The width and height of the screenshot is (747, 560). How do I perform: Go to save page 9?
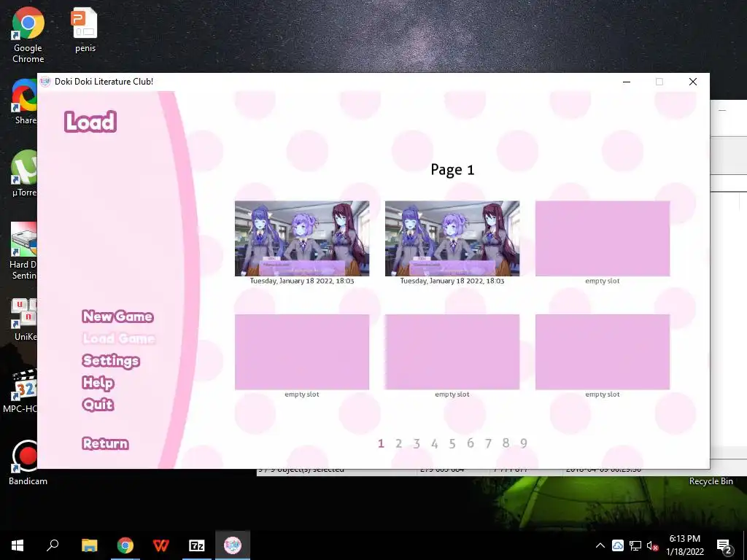click(524, 443)
